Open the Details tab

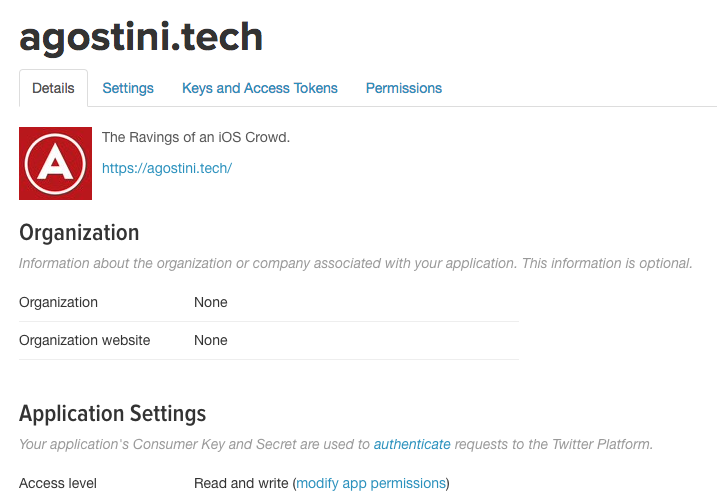[53, 88]
